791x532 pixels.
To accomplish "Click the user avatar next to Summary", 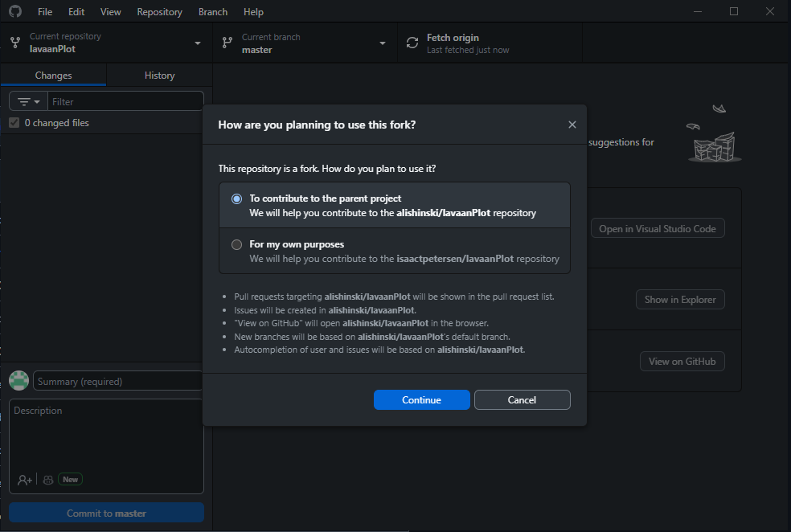I will point(19,381).
